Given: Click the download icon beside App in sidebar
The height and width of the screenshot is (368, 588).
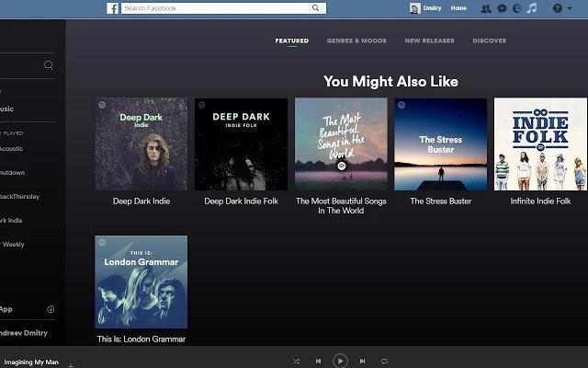Looking at the screenshot, I should tap(51, 309).
